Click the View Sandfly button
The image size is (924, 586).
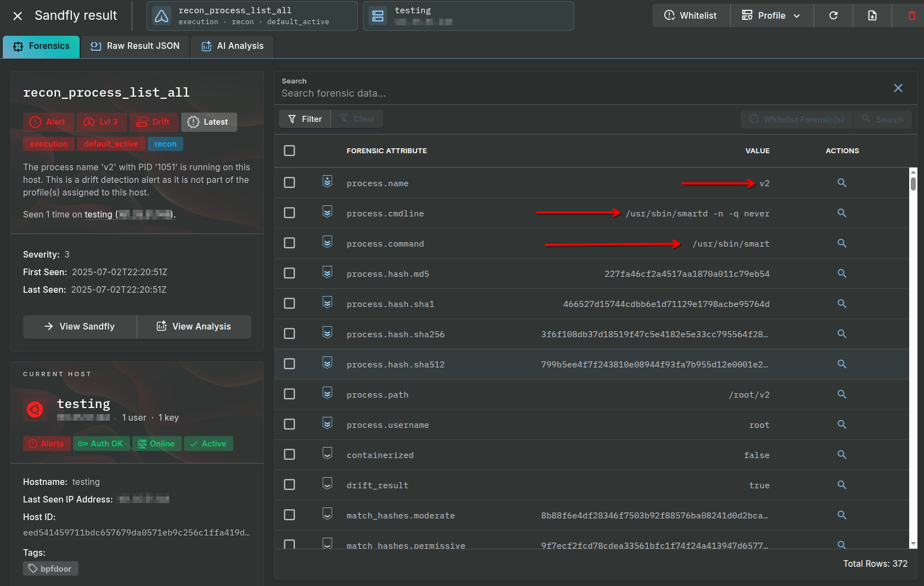pos(80,327)
